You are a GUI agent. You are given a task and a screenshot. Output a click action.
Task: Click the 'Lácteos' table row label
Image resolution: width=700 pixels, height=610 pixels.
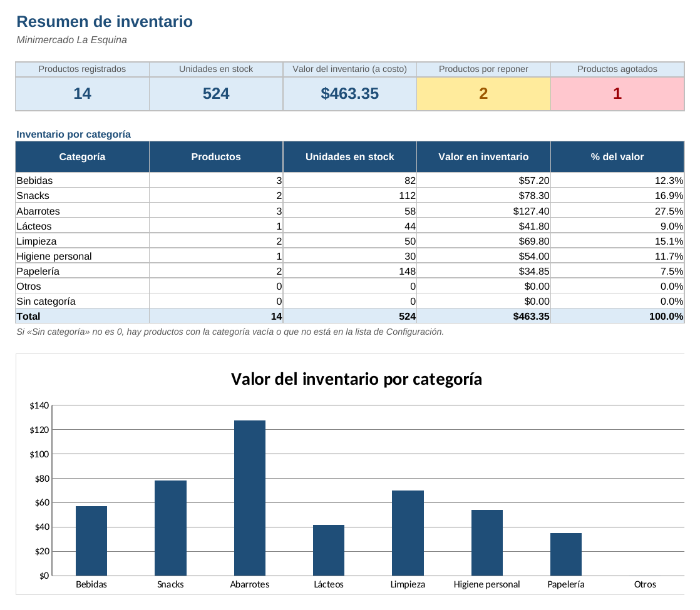tap(34, 226)
